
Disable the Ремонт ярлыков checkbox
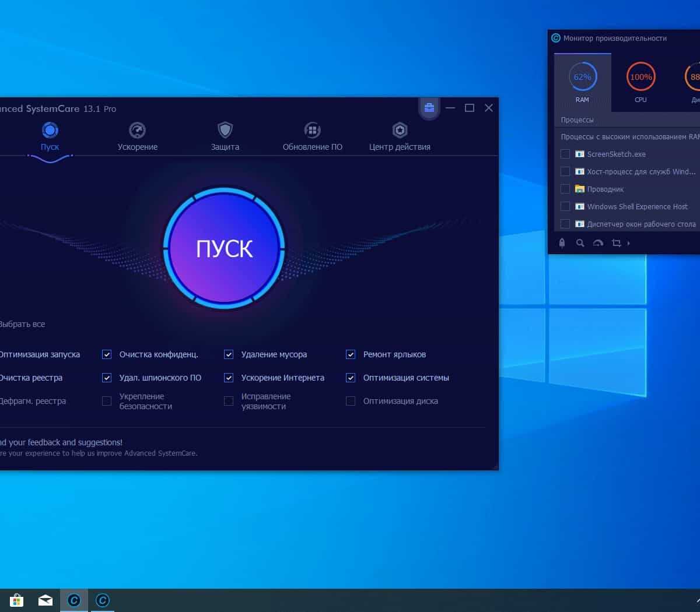tap(351, 354)
